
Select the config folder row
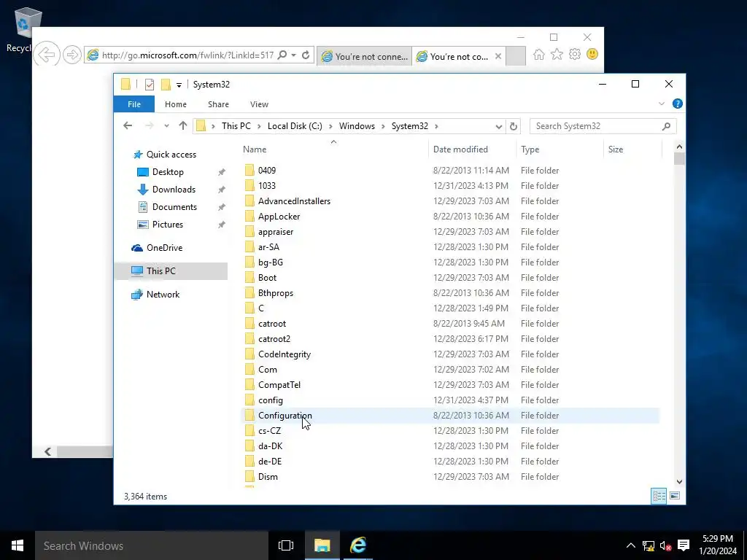[451, 400]
